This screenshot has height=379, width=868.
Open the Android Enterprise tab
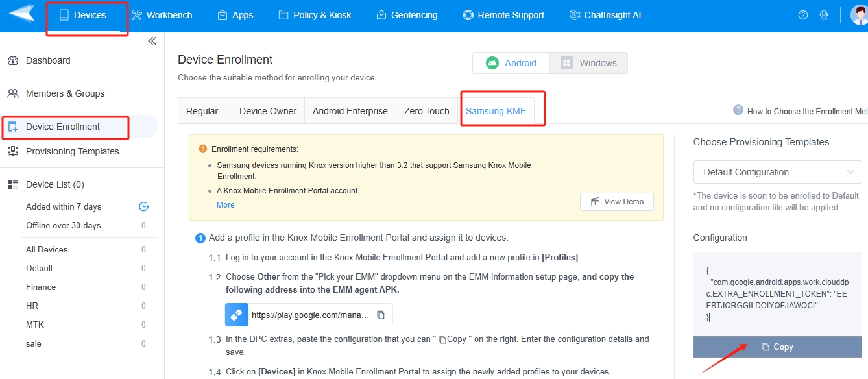point(350,111)
